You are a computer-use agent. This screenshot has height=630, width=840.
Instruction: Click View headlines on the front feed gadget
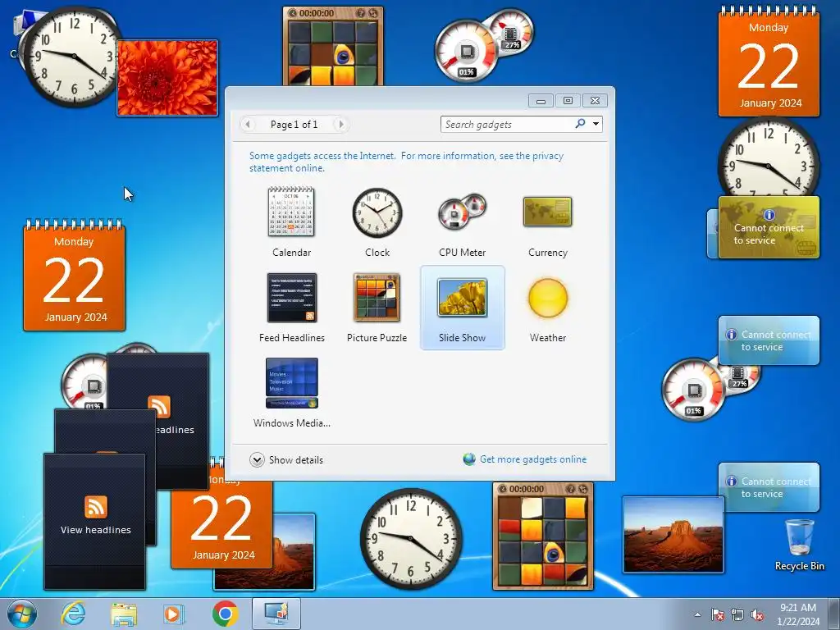click(95, 530)
